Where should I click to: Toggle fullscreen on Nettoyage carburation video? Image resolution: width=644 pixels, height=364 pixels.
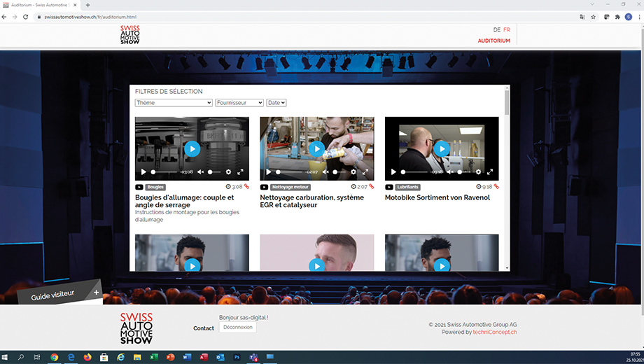[x=365, y=171]
